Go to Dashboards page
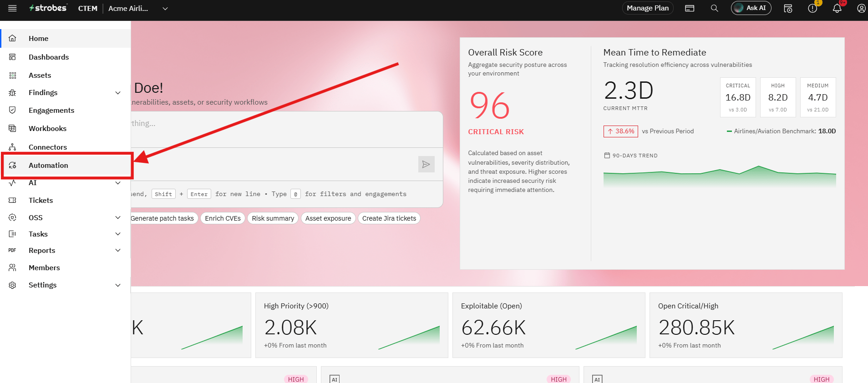The height and width of the screenshot is (383, 868). click(66, 57)
